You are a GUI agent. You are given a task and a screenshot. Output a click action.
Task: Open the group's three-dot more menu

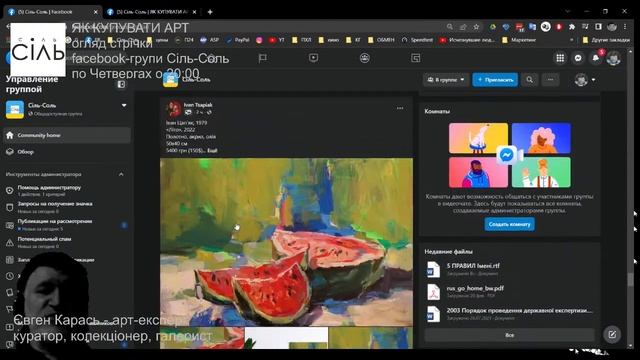[x=550, y=80]
